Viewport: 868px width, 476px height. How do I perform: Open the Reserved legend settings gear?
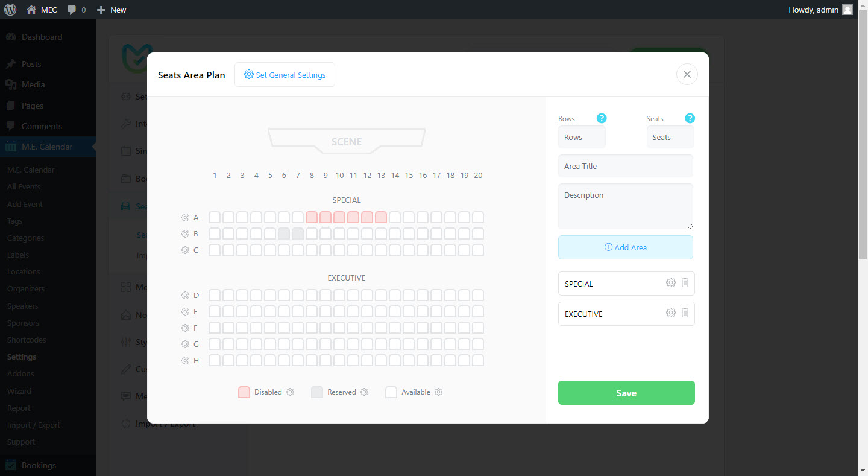click(364, 392)
